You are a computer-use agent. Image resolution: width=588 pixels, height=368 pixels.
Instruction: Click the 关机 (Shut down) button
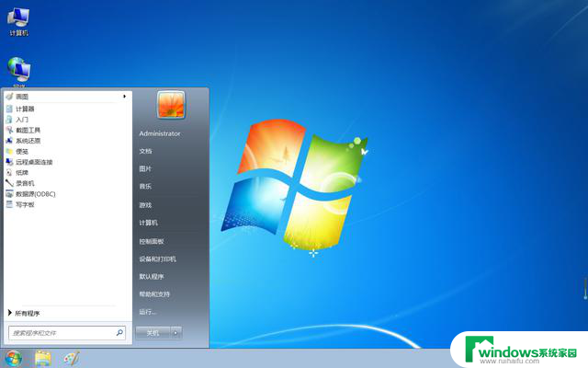coord(153,333)
